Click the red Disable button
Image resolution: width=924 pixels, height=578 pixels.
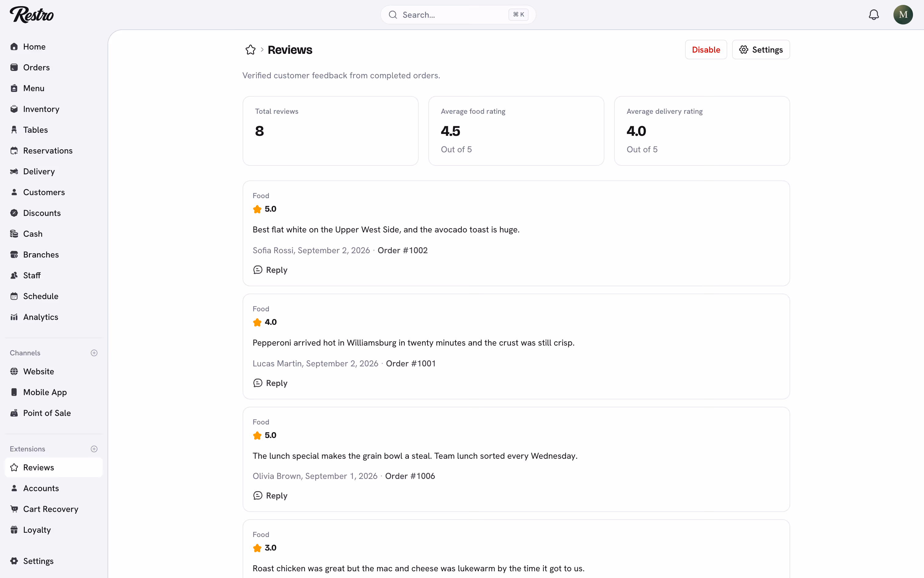[706, 50]
